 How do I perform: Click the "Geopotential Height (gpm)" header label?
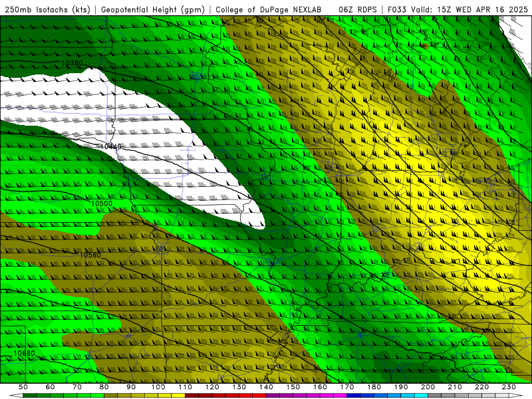coord(153,10)
